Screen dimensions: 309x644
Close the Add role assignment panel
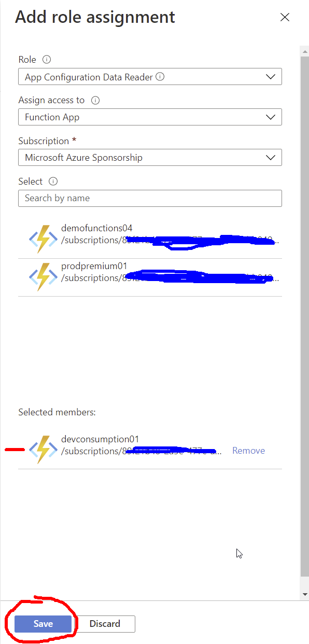[x=285, y=17]
